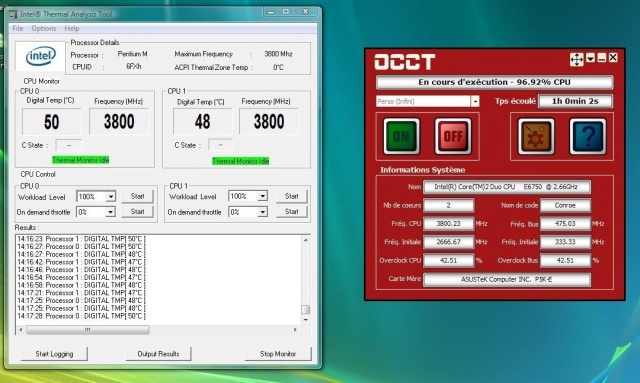Open CPU 1 On demand throttle dropdown

pos(262,212)
